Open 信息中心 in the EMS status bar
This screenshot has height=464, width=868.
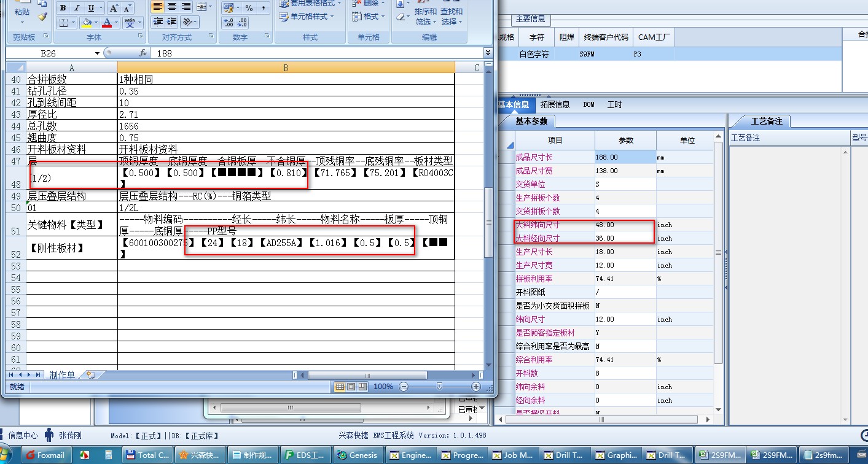click(x=23, y=435)
